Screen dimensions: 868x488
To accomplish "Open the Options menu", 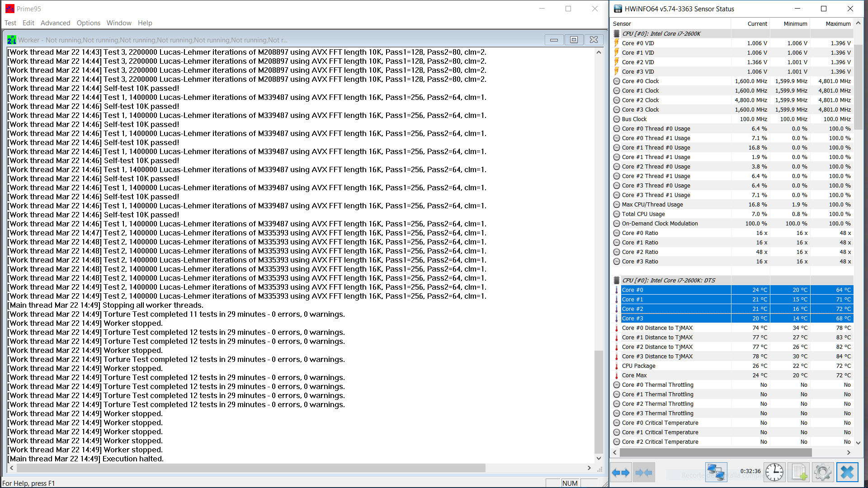I will (x=88, y=23).
